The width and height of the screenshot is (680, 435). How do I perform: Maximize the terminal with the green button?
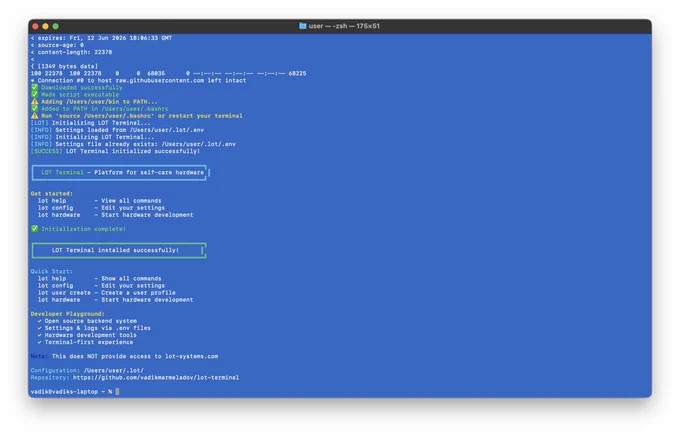tap(56, 26)
